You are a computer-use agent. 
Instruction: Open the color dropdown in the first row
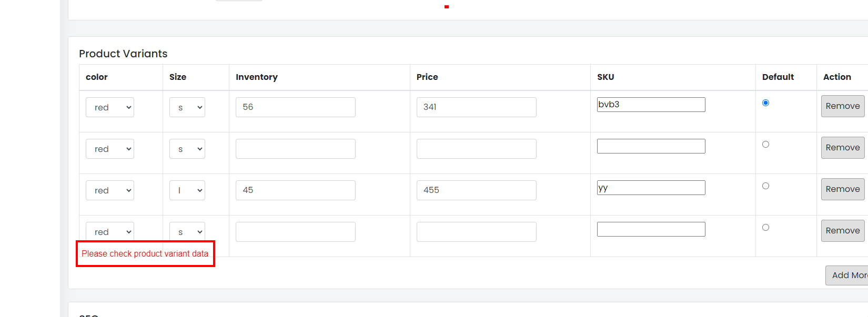[x=110, y=107]
